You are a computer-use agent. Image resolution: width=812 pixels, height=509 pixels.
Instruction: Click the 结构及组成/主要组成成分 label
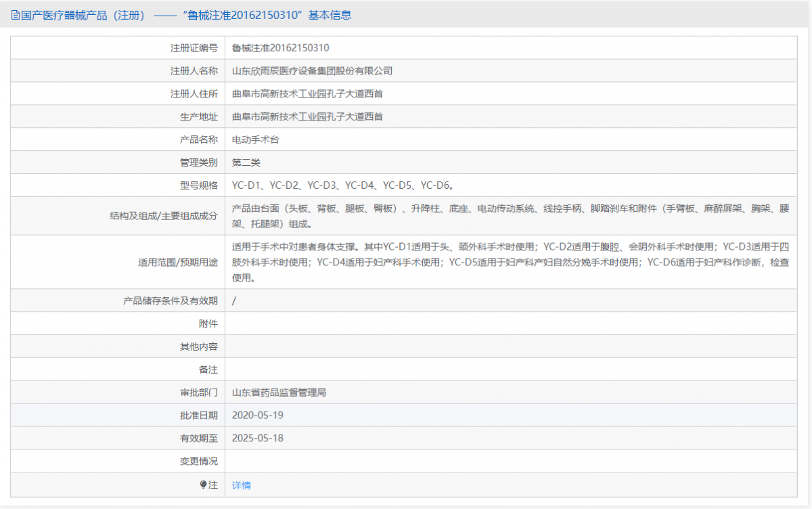point(164,216)
